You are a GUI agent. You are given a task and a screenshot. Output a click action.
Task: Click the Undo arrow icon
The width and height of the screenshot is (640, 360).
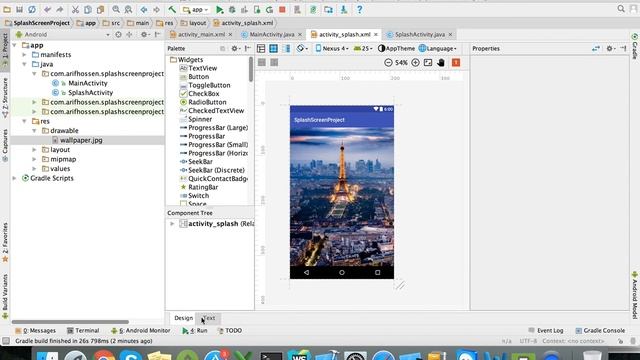[48, 9]
